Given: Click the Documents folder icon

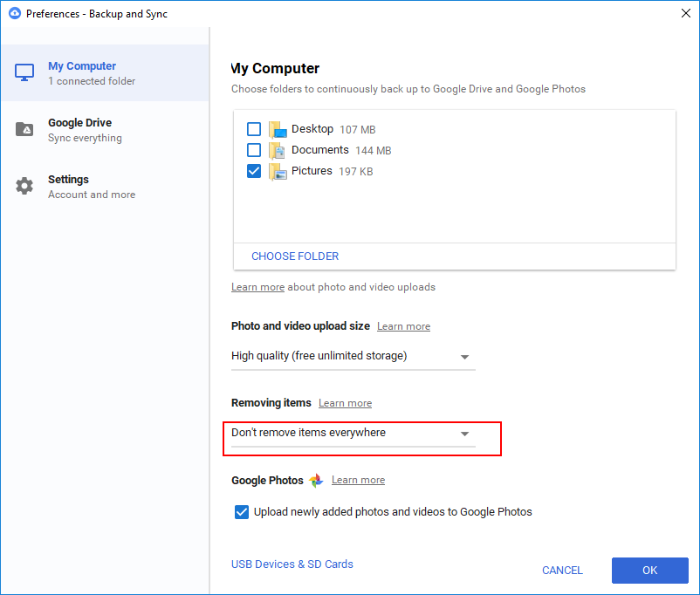Looking at the screenshot, I should pos(278,150).
